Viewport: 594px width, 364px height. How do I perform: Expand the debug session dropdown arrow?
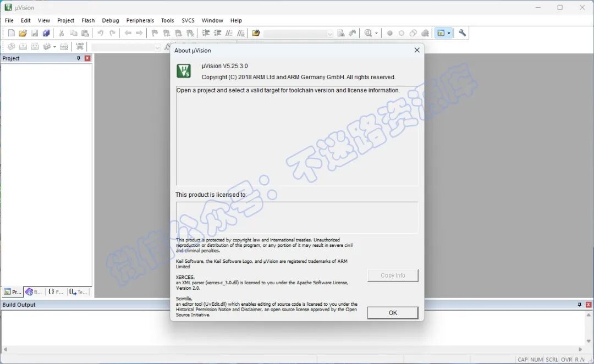coord(376,34)
